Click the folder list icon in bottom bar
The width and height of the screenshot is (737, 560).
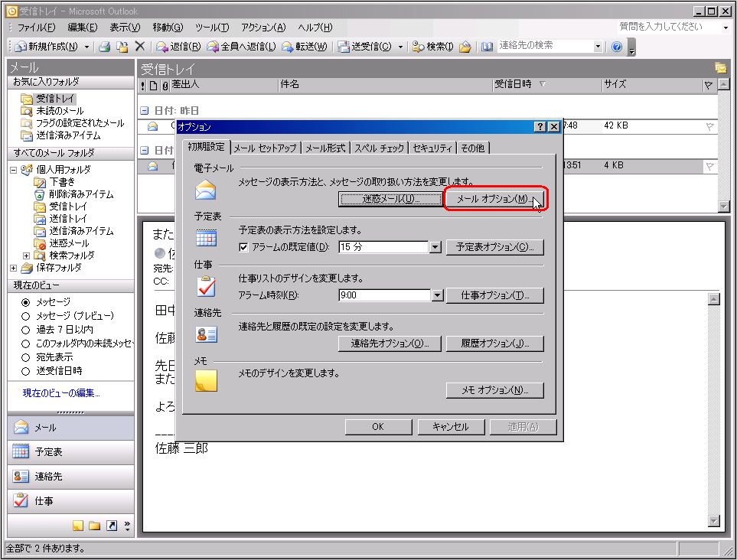(94, 526)
